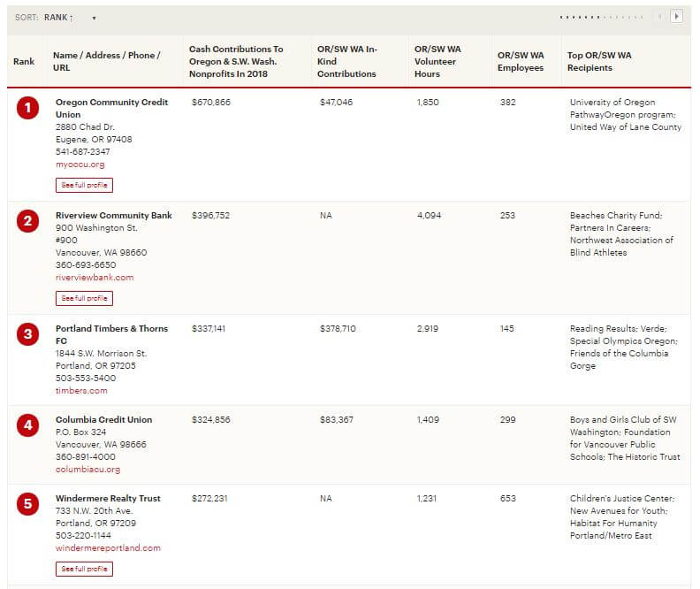Click volunteer hours 1,850

428,103
